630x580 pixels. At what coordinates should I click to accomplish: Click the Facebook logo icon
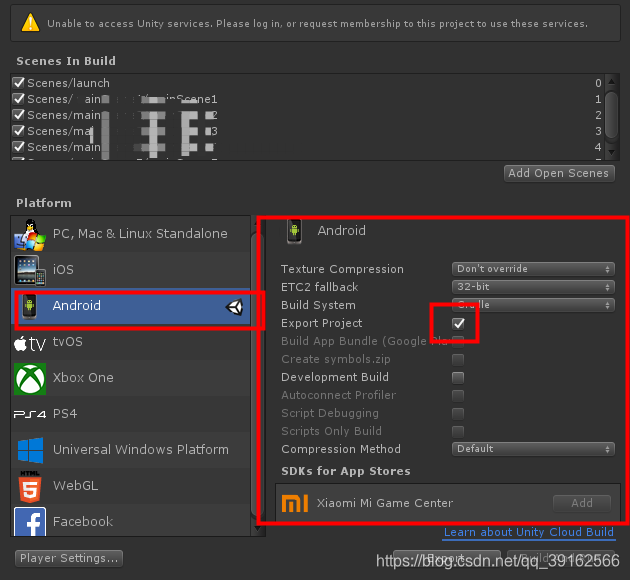30,521
